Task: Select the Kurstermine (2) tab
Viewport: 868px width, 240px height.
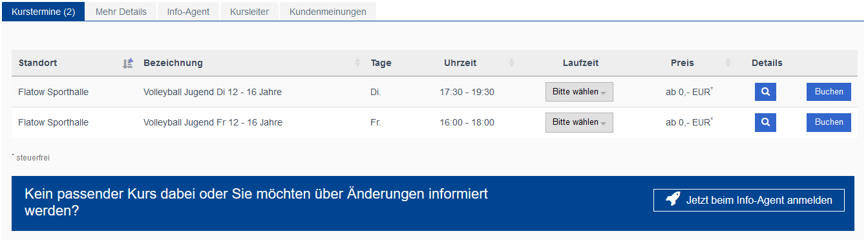Action: [x=43, y=12]
